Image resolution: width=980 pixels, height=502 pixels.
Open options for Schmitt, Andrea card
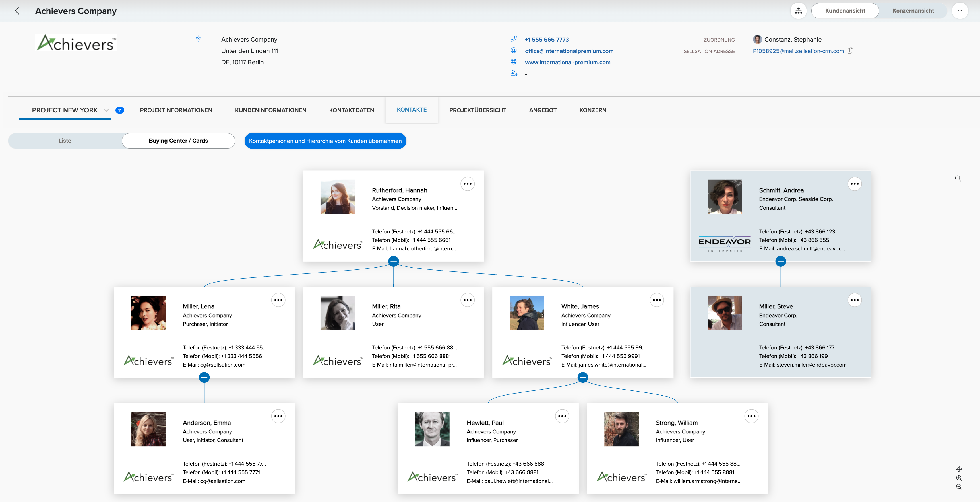pyautogui.click(x=855, y=184)
